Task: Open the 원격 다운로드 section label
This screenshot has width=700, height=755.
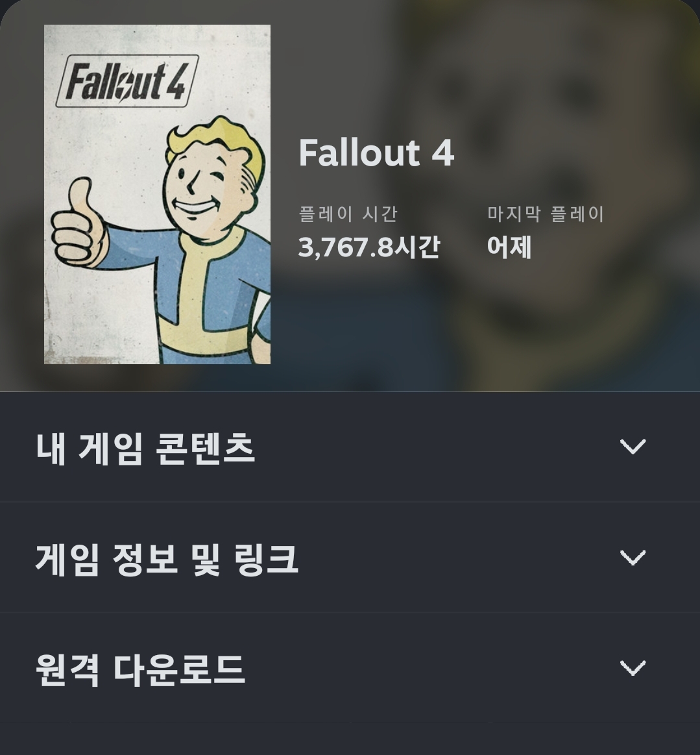Action: 140,670
